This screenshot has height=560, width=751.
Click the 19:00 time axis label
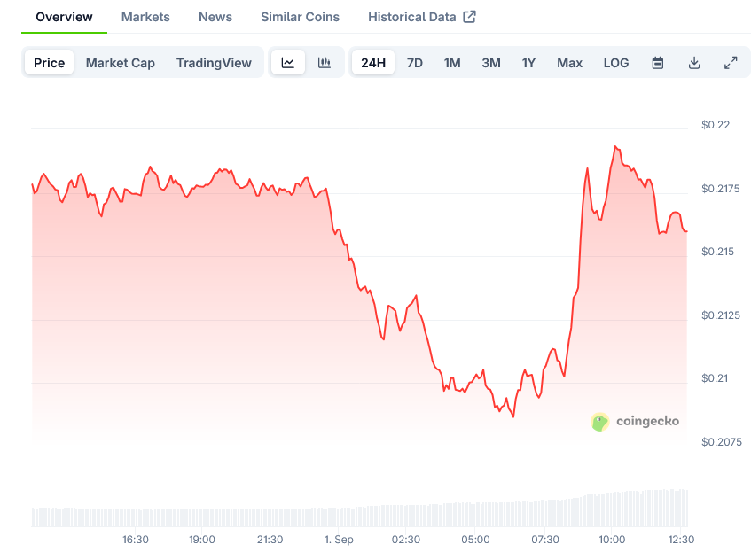[202, 540]
